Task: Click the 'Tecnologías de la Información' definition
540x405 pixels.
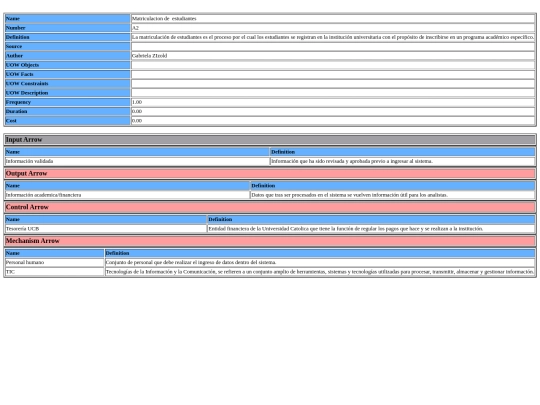Action: tap(320, 272)
